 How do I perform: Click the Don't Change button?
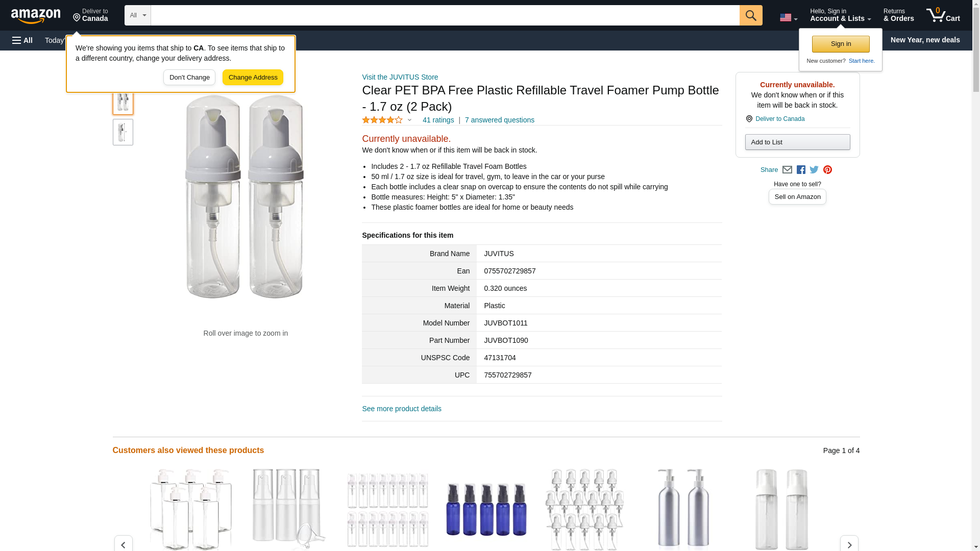(x=189, y=78)
